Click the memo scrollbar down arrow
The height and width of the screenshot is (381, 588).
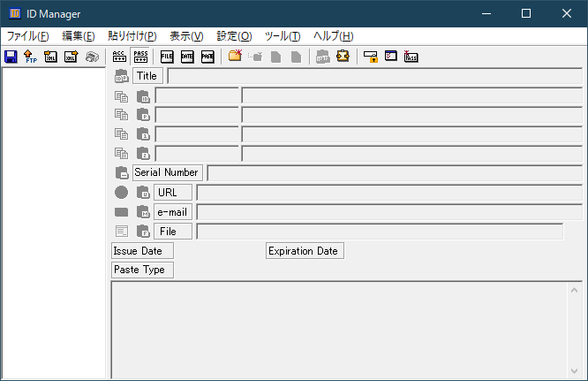pyautogui.click(x=574, y=371)
